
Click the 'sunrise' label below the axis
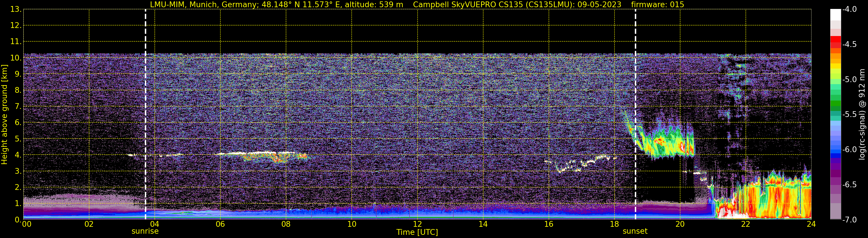(x=145, y=231)
